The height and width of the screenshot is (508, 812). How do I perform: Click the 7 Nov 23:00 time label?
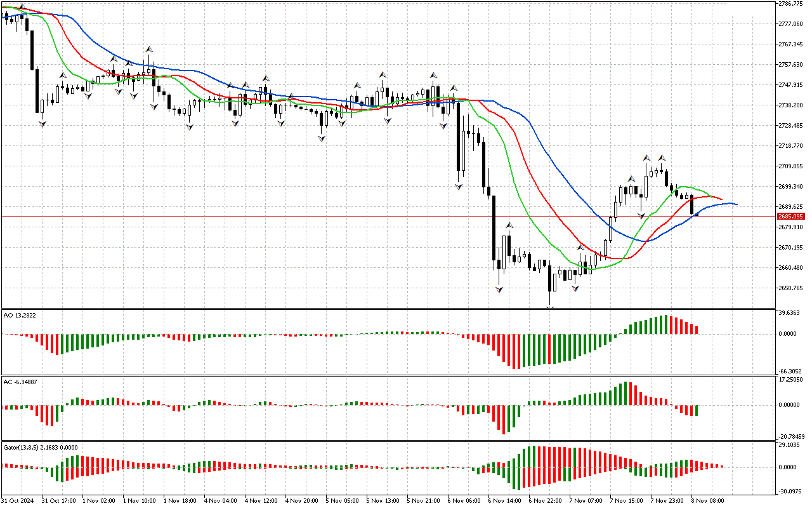667,501
